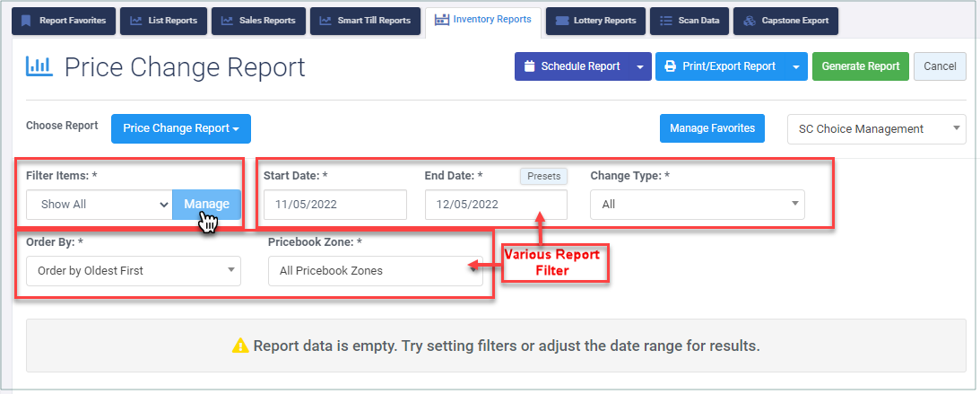Click the Manage Favorites button

pyautogui.click(x=713, y=128)
